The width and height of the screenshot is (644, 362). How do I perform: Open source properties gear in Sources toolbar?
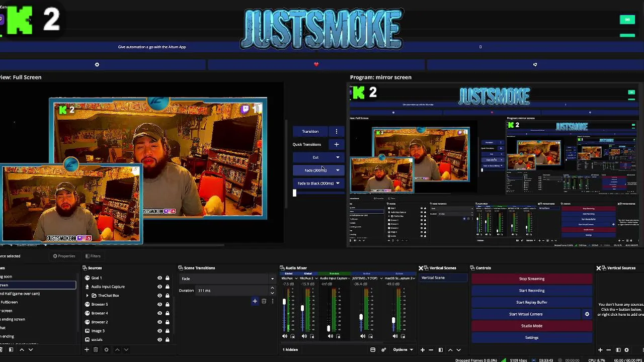pyautogui.click(x=106, y=350)
